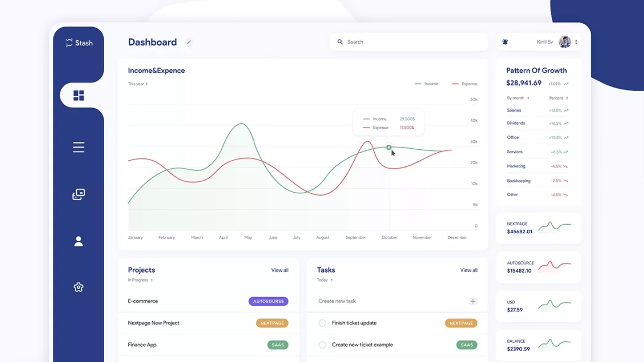The height and width of the screenshot is (362, 644).
Task: Open the dashboard grid icon in the sidebar
Action: click(79, 95)
